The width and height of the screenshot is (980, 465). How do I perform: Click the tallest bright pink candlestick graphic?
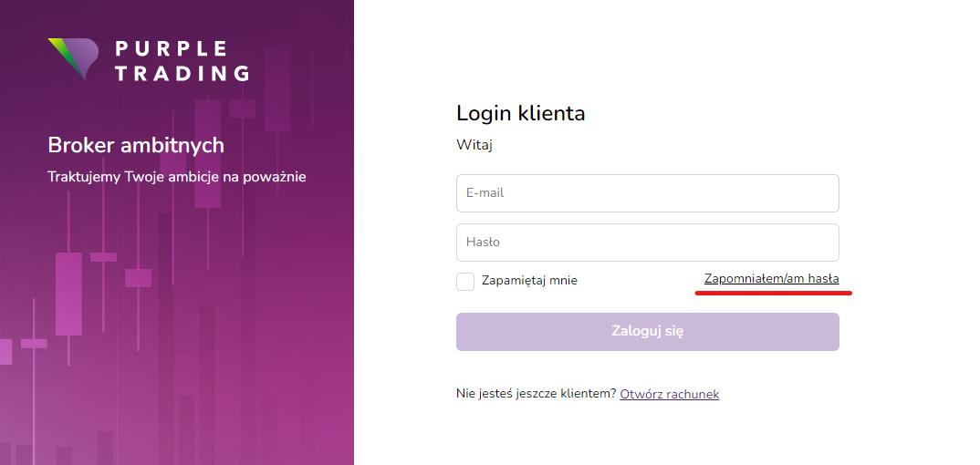[x=68, y=294]
